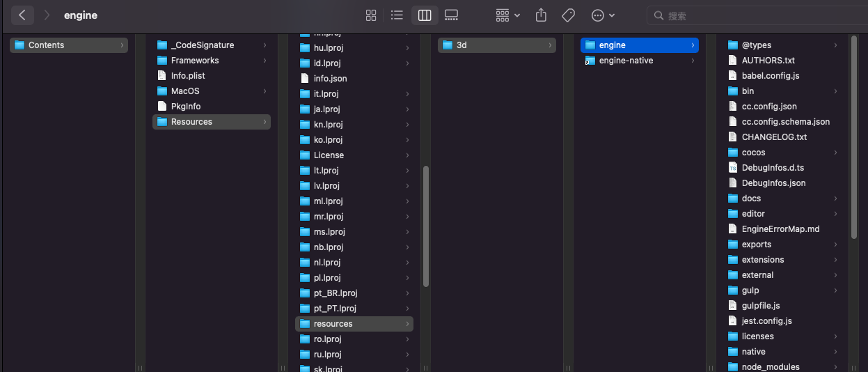Screen dimensions: 868x372
Task: Select the Info.plist file
Action: point(212,76)
